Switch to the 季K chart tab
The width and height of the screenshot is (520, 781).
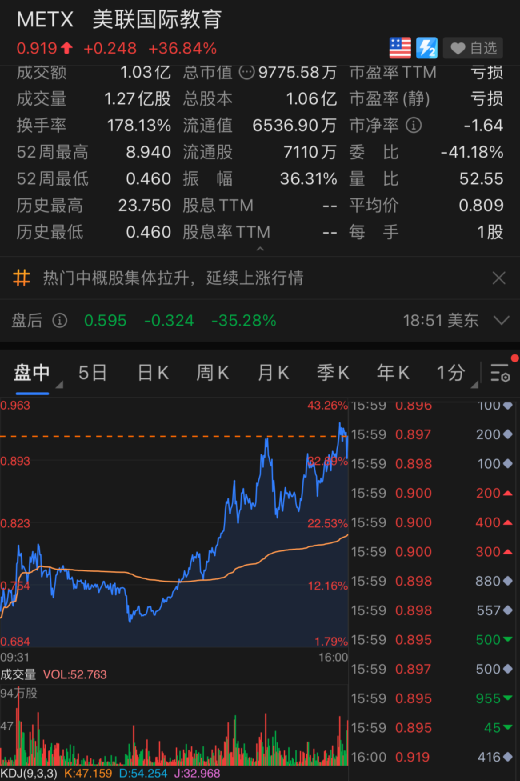tap(333, 373)
